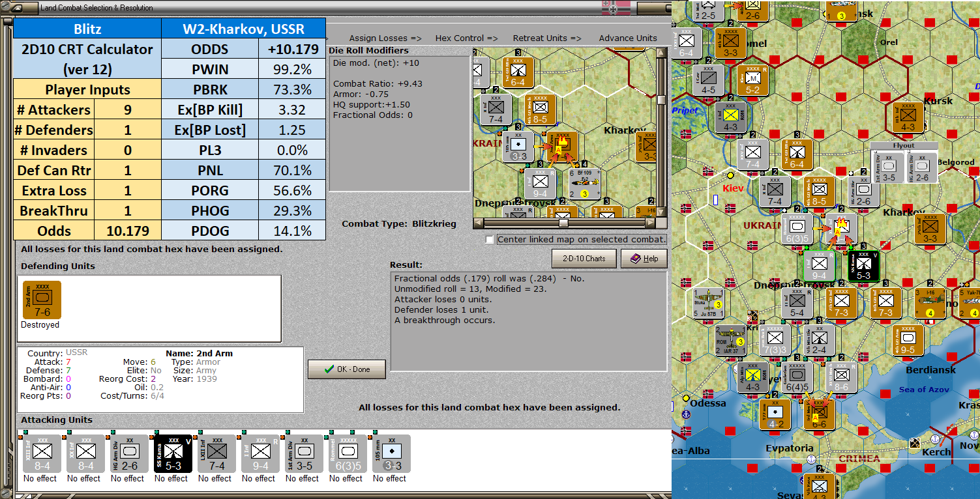Select the SS Kama 5-3 attacking unit

173,453
